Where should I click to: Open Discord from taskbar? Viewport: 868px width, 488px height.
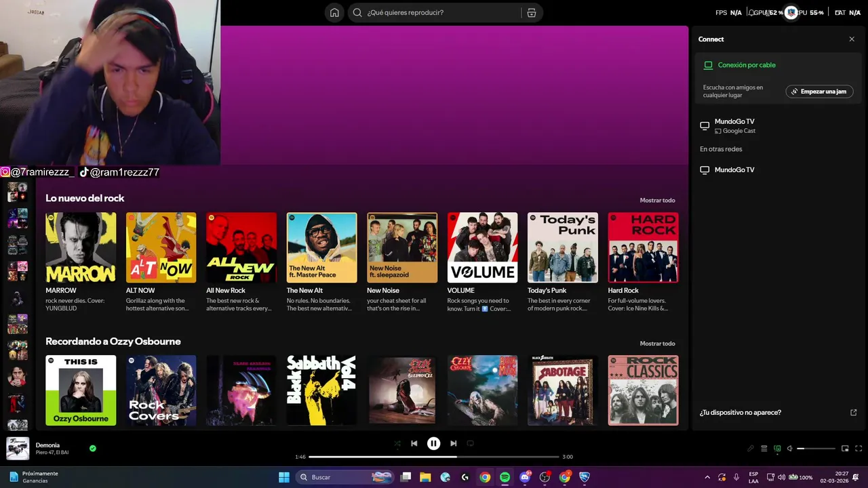pos(525,477)
